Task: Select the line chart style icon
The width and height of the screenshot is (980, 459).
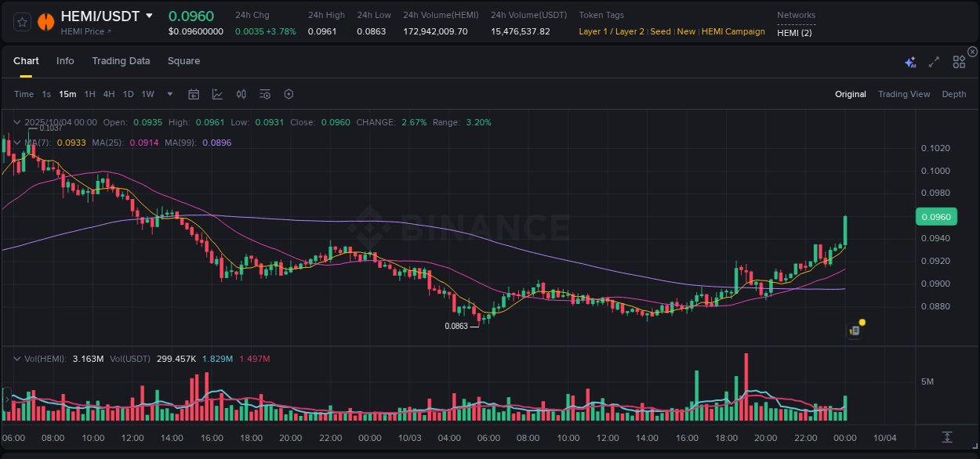Action: pos(217,94)
